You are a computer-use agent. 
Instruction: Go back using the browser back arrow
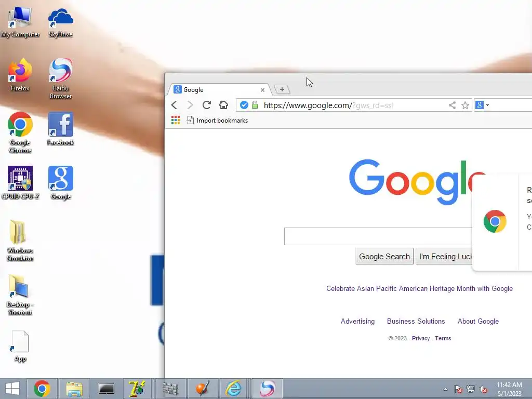[x=175, y=105]
